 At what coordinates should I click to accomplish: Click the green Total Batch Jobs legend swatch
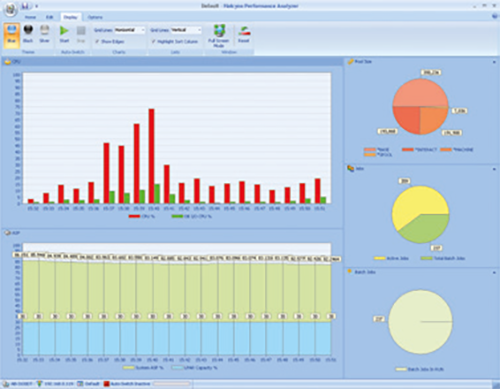(426, 258)
